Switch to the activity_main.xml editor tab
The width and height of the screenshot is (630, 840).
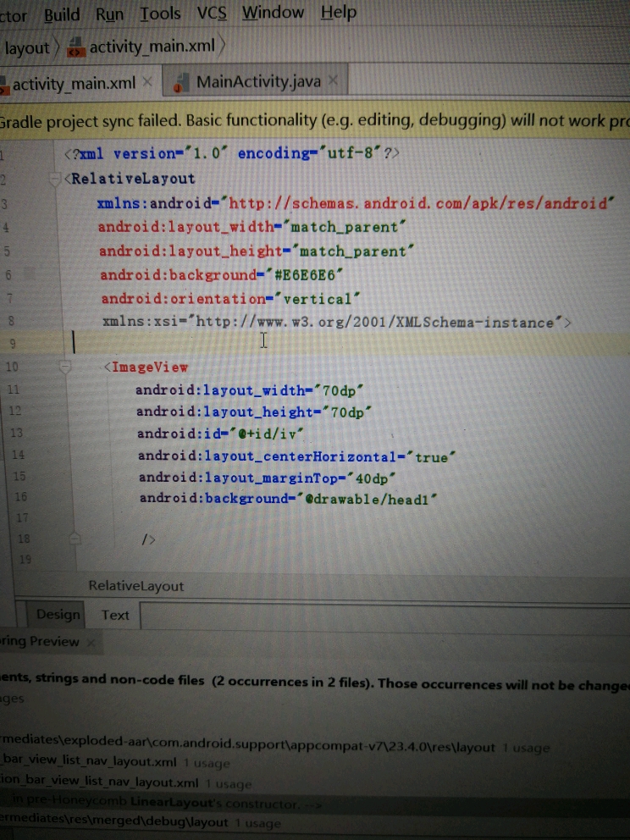pyautogui.click(x=74, y=84)
